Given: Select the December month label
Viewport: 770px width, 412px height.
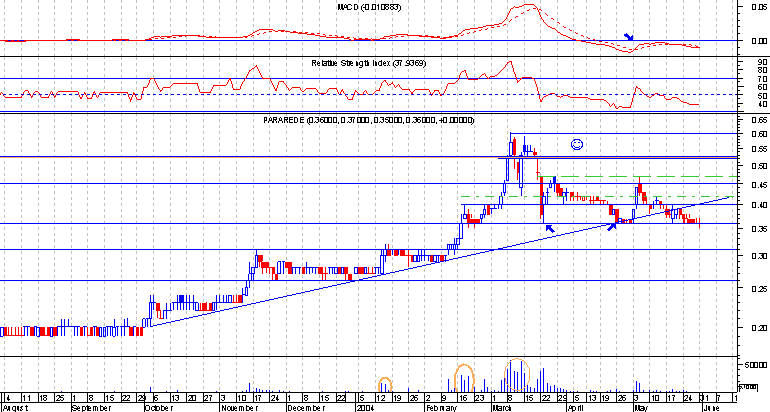Looking at the screenshot, I should coord(304,408).
